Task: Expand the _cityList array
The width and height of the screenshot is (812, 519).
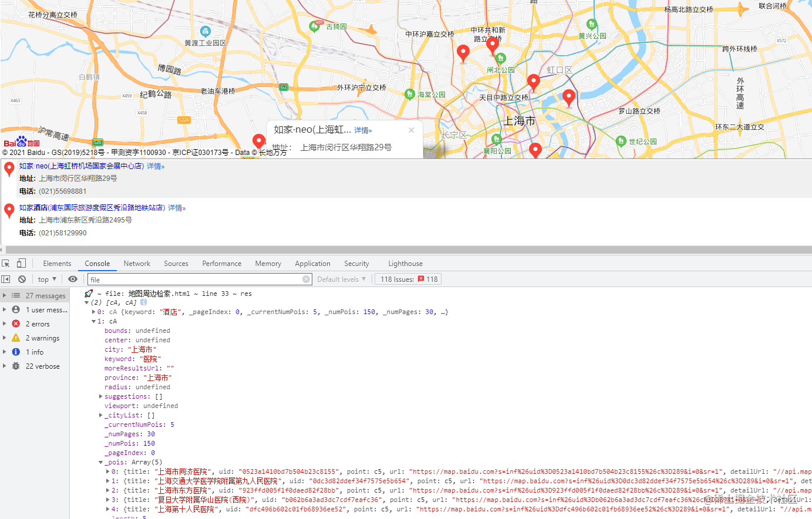Action: [101, 416]
